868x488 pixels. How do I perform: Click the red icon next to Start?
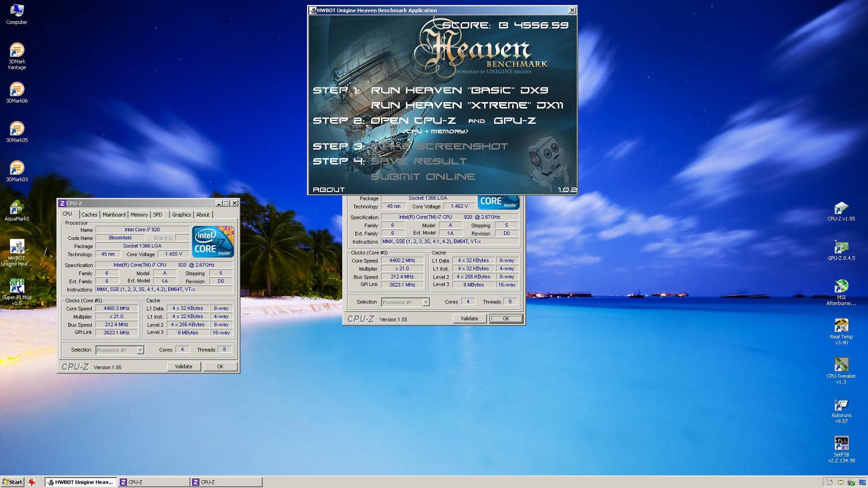pyautogui.click(x=32, y=482)
